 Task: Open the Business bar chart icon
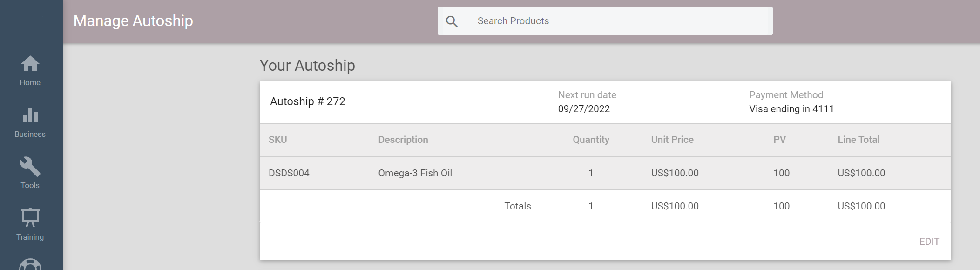(x=30, y=115)
